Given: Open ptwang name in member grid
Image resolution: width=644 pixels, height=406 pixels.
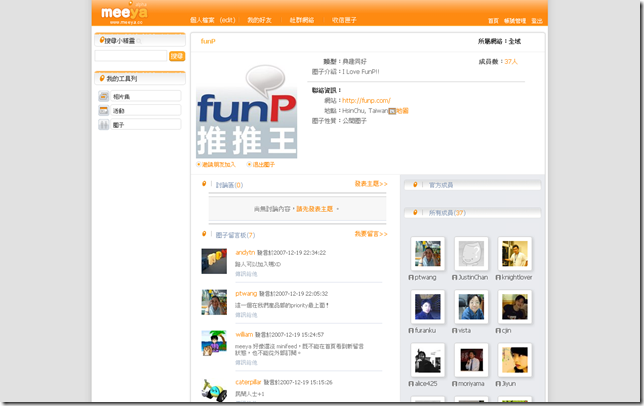Looking at the screenshot, I should pos(426,278).
